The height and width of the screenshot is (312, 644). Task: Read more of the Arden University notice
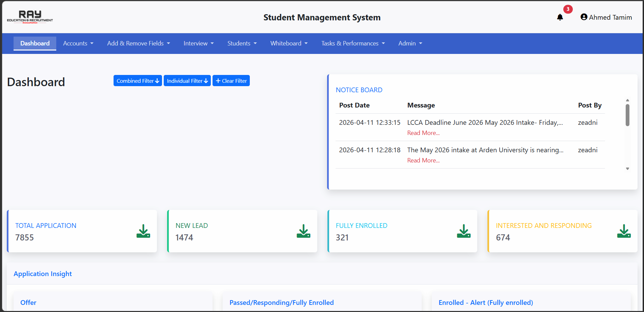pos(423,160)
